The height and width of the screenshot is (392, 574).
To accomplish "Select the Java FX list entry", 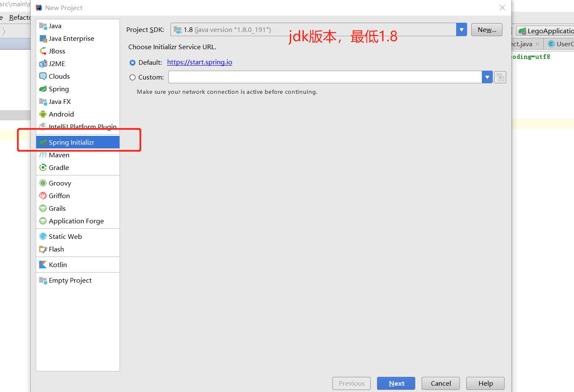I will [78, 102].
